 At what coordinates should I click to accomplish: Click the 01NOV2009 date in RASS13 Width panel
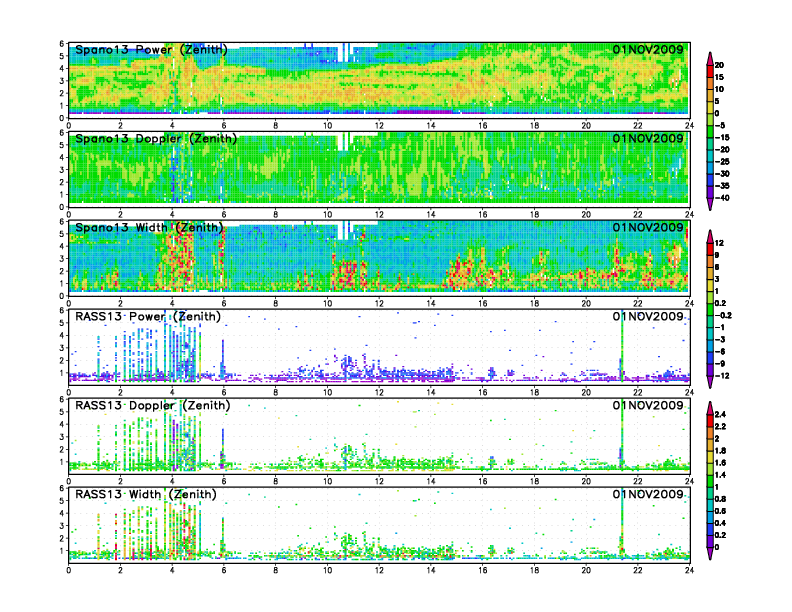tap(648, 494)
